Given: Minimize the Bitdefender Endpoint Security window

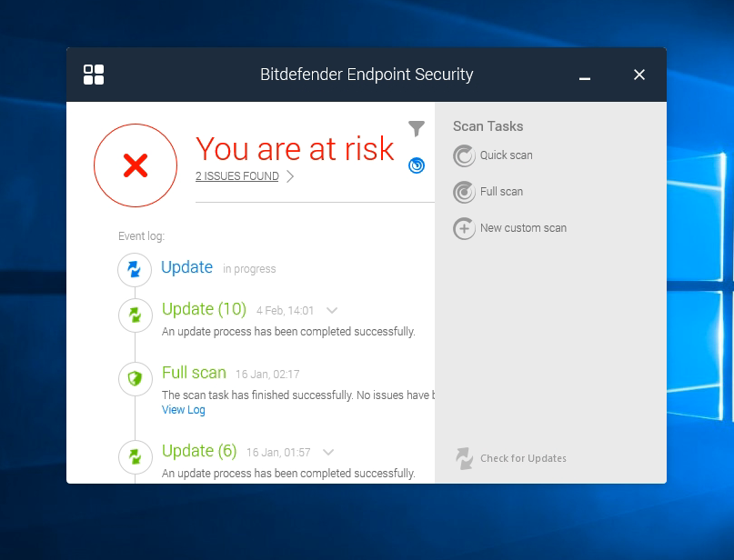Looking at the screenshot, I should (x=586, y=75).
